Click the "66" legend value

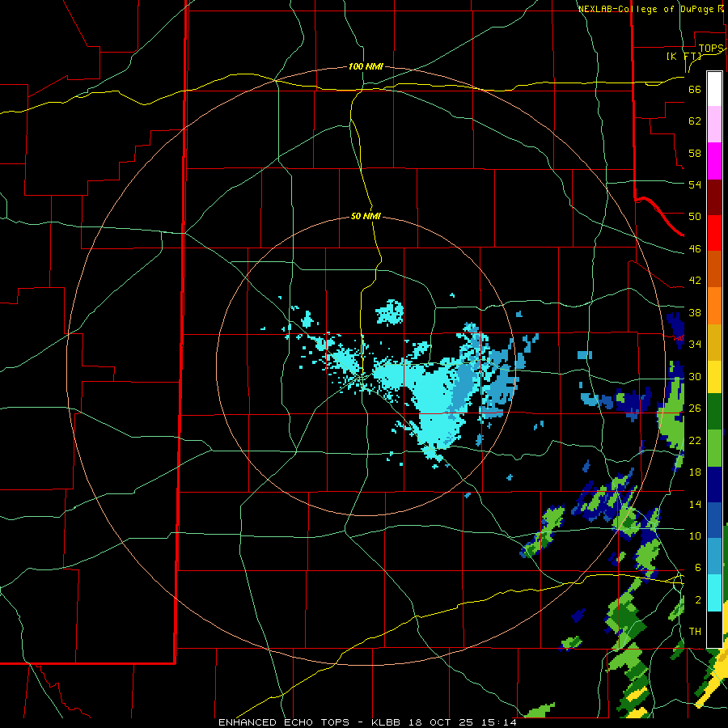pos(695,89)
